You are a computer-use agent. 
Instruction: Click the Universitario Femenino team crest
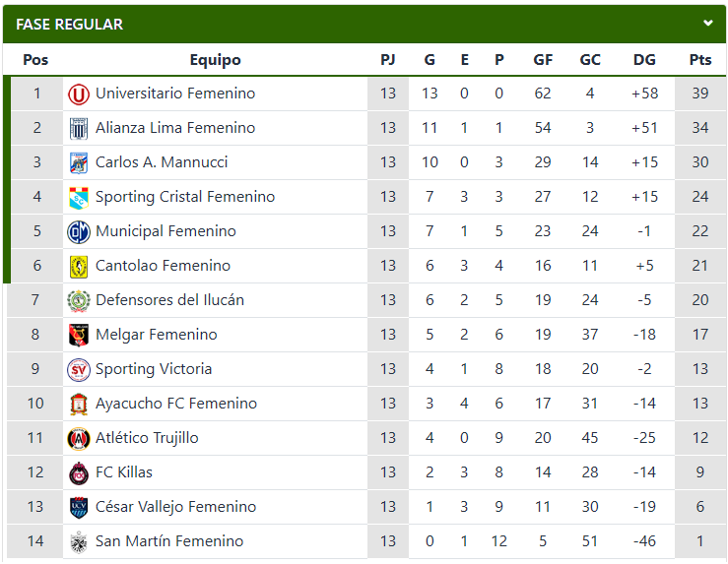[x=79, y=94]
